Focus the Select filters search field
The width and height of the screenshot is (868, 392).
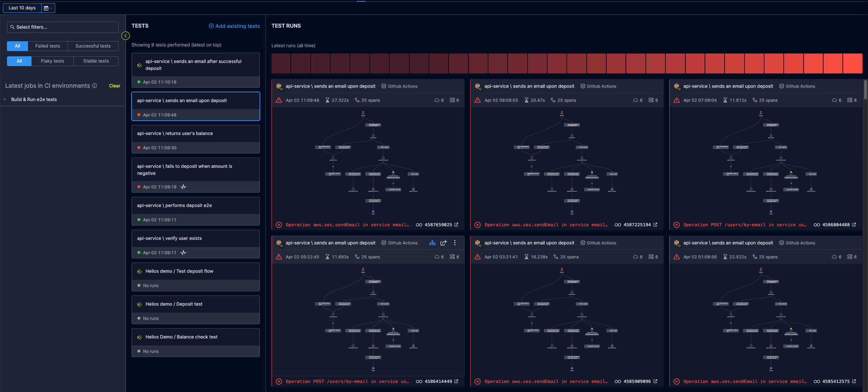click(63, 27)
